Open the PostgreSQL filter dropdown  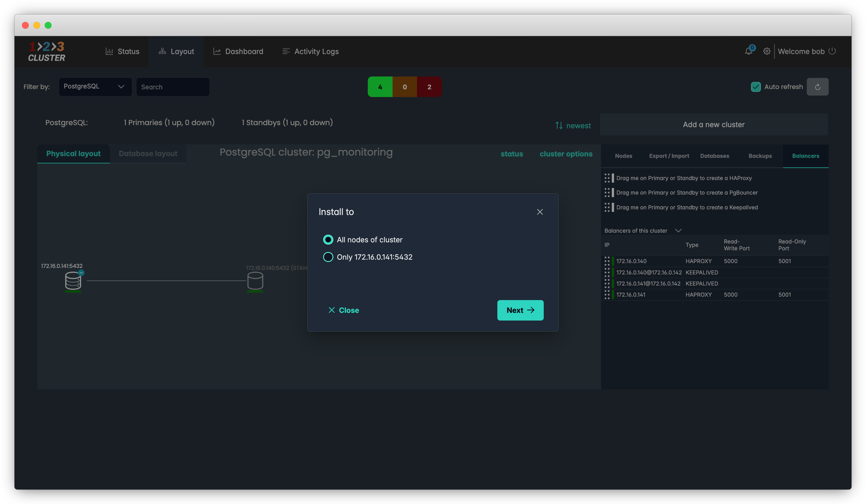95,87
